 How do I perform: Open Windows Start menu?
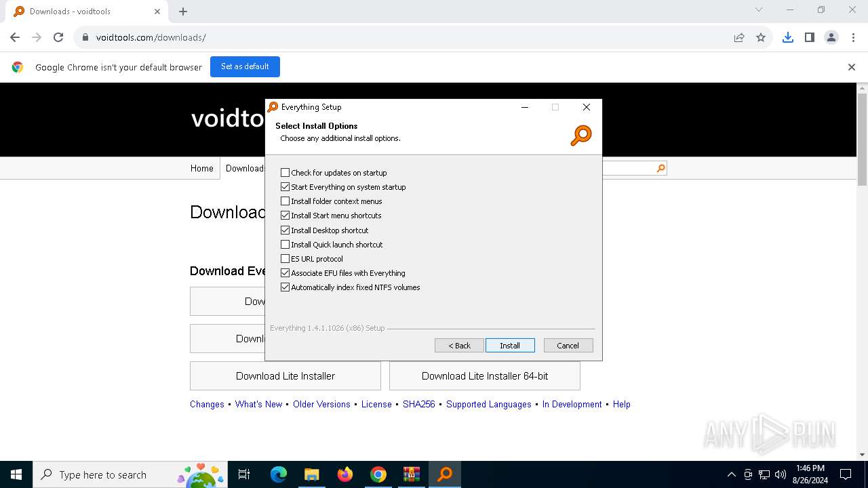16,474
